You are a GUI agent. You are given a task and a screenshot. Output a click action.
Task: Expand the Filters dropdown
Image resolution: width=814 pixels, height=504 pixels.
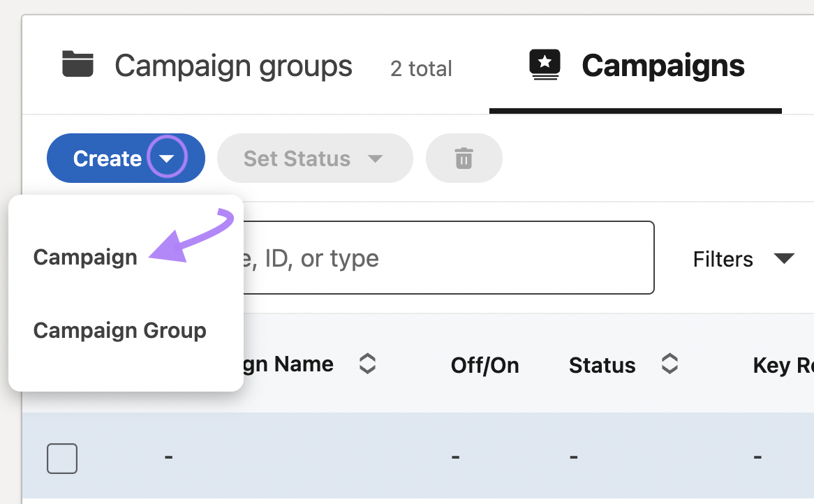pyautogui.click(x=743, y=258)
